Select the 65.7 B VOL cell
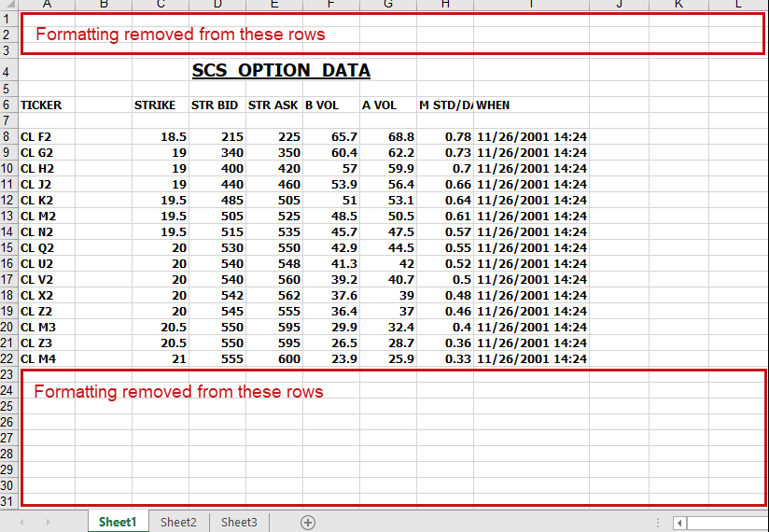 pyautogui.click(x=331, y=137)
